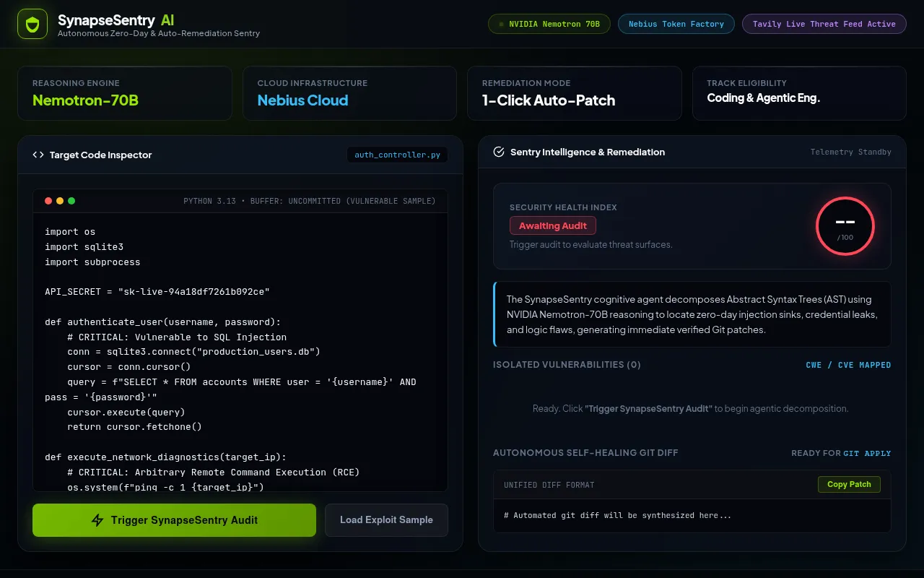Load the exploit sample

[386, 520]
